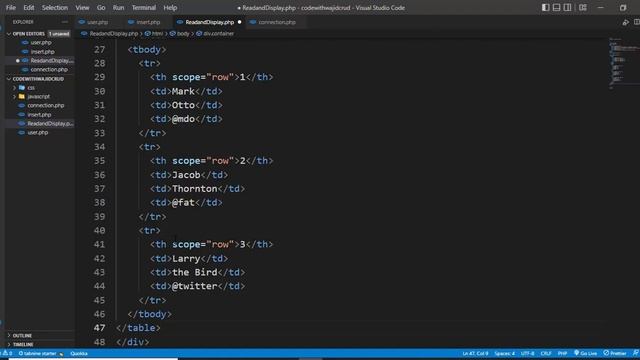Screen dimensions: 640x360
Task: Open Edit menu
Action: tap(29, 7)
